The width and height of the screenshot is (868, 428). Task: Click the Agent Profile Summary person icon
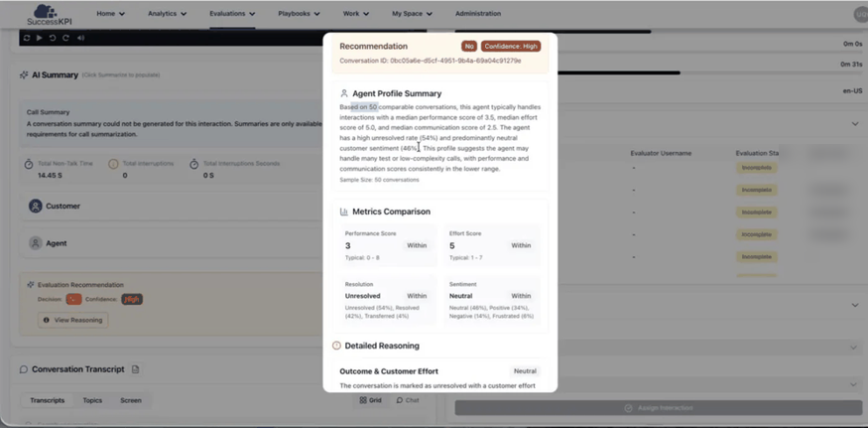pos(344,93)
